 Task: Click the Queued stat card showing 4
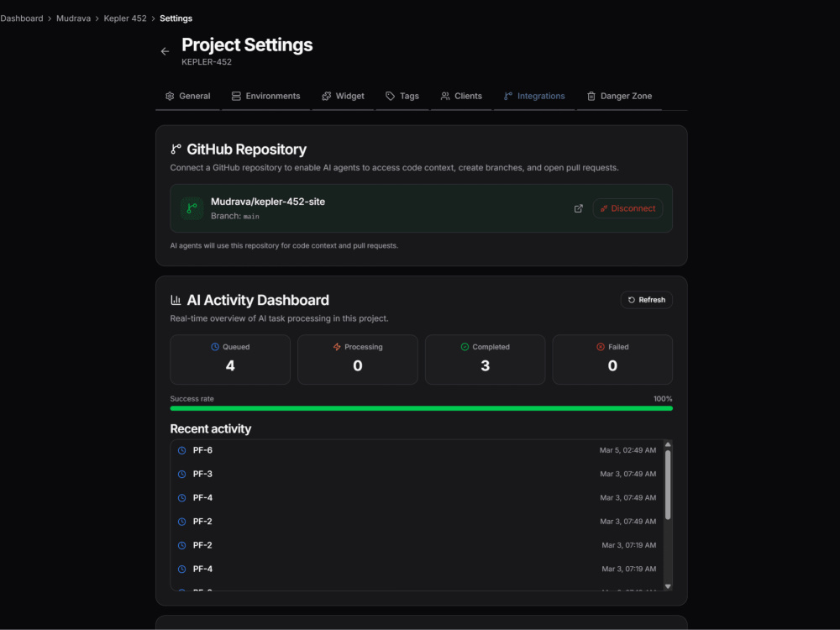pyautogui.click(x=230, y=360)
